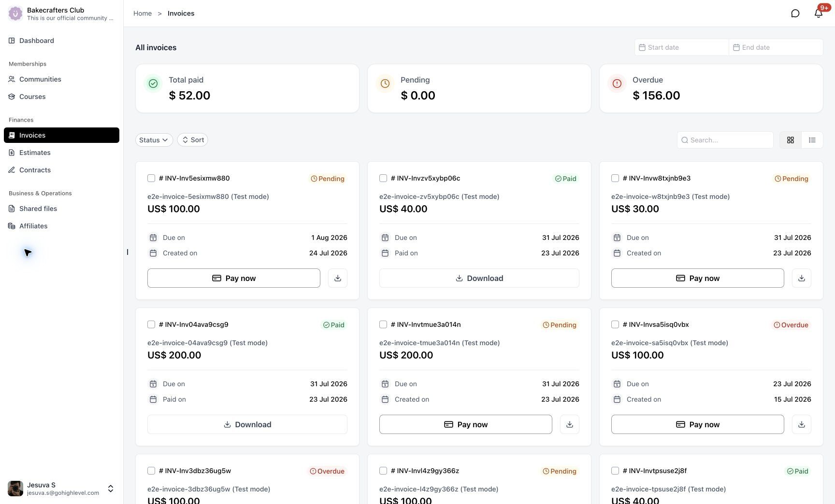Download invoice INV-Invtmue3a014n via icon button

click(x=570, y=424)
